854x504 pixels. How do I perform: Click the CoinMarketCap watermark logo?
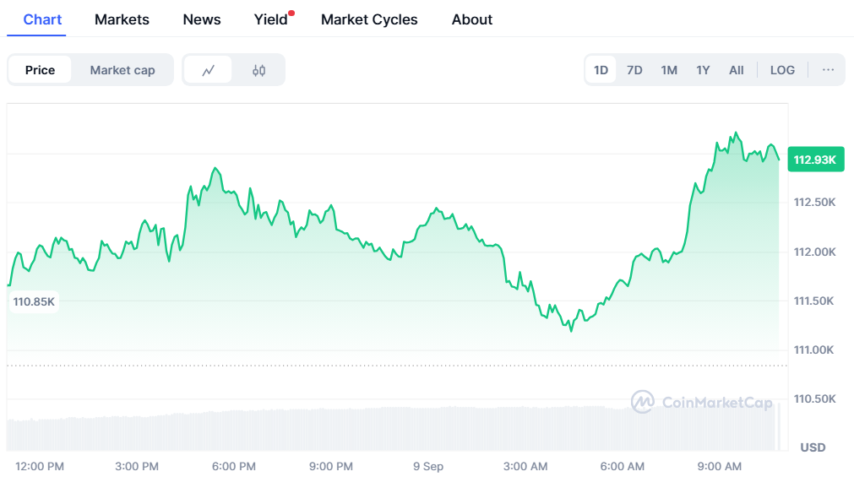702,402
